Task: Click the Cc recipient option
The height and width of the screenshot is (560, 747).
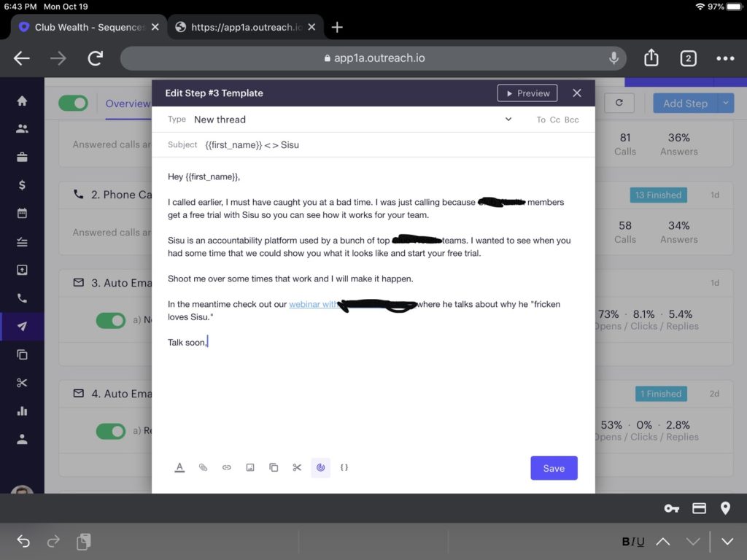Action: pyautogui.click(x=555, y=120)
